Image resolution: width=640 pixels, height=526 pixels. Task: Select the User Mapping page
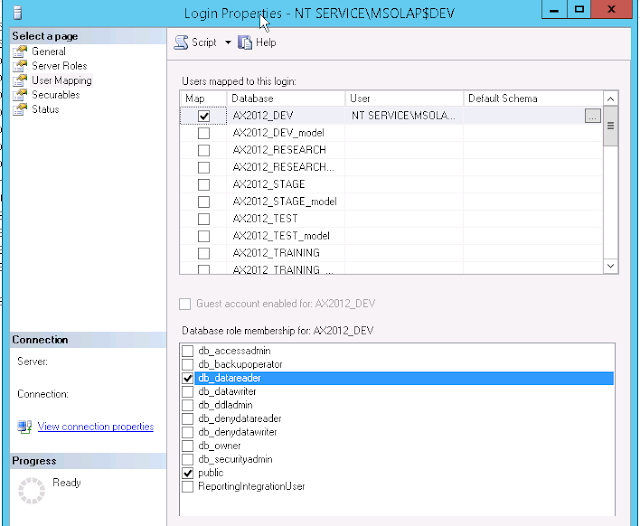click(x=62, y=80)
